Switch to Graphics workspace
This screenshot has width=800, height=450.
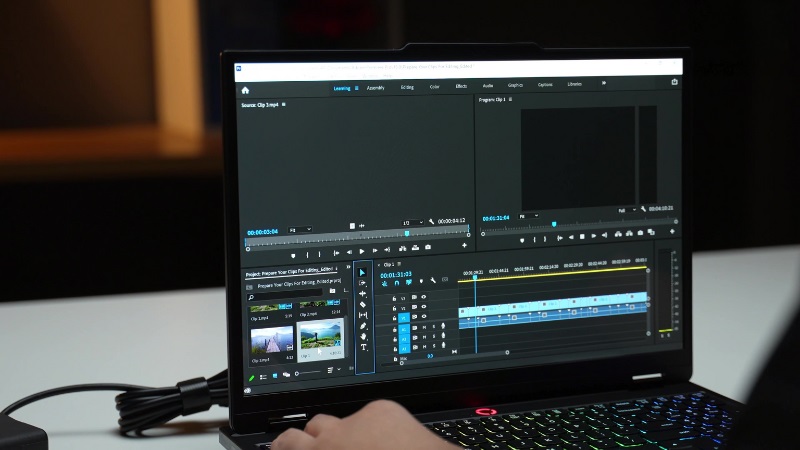(x=515, y=85)
